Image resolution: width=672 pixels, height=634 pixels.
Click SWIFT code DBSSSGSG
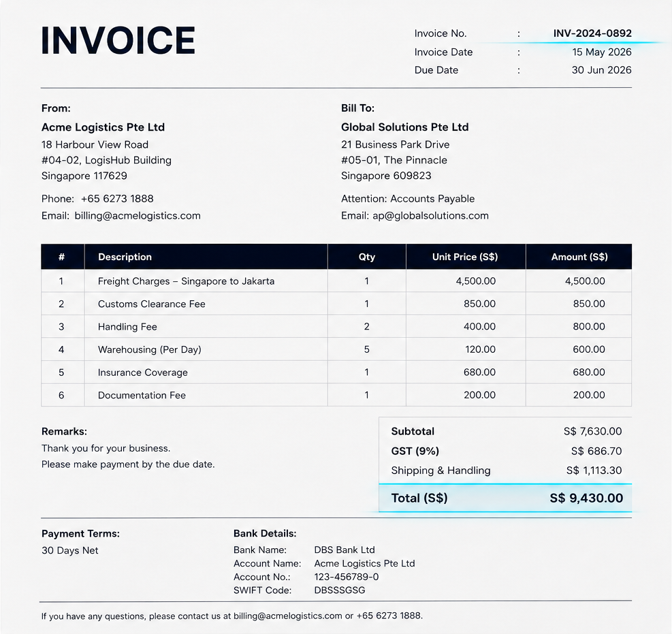(340, 590)
